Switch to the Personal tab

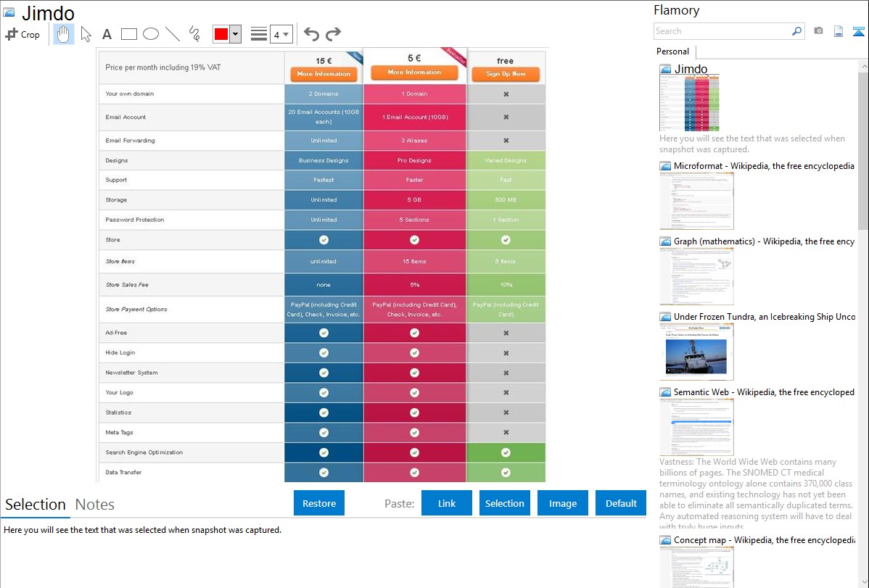coord(673,51)
